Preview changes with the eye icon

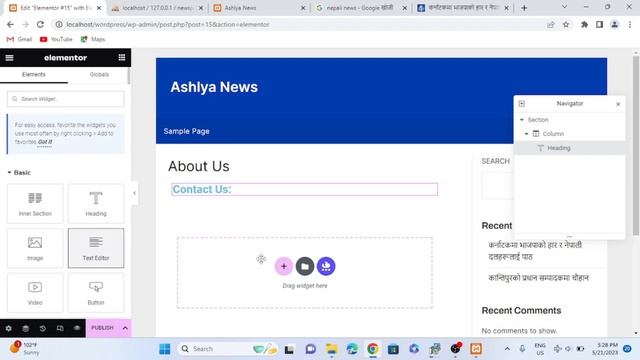[77, 328]
